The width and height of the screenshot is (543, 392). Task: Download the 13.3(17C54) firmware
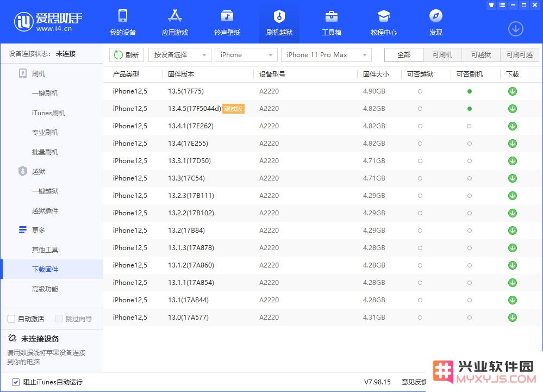(513, 178)
